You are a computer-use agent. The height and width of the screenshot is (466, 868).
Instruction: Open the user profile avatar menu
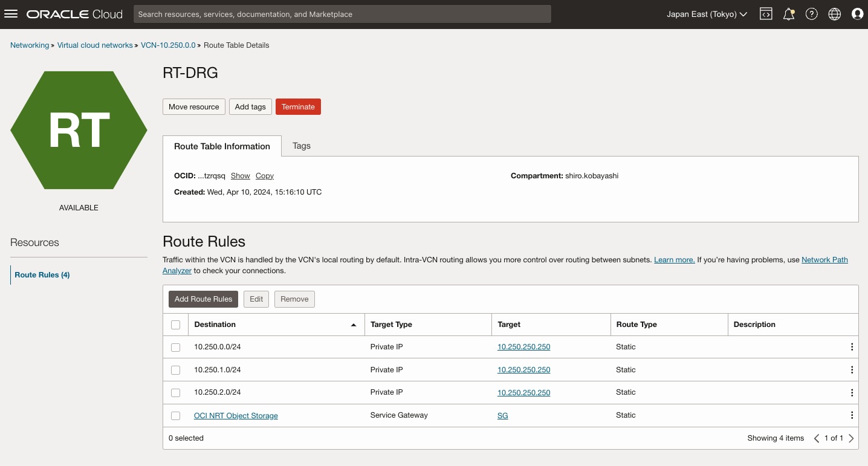click(x=858, y=14)
